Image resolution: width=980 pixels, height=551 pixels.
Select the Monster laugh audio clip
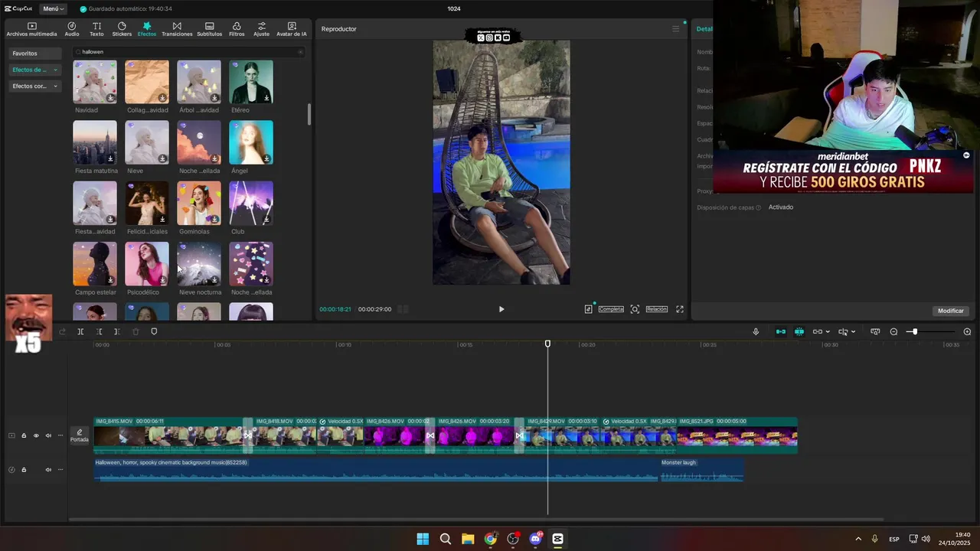pos(701,470)
